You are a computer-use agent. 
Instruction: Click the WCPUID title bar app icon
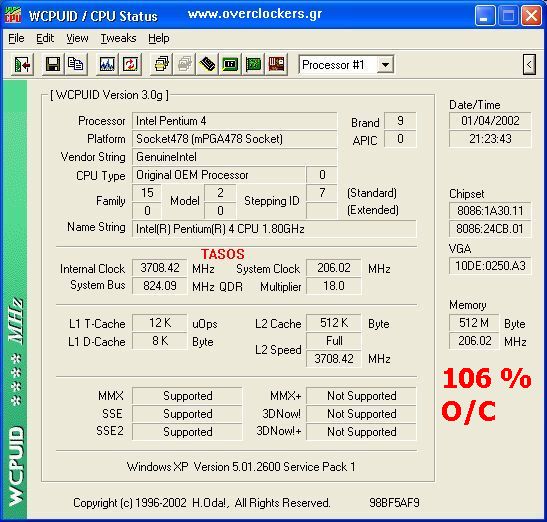(x=13, y=15)
